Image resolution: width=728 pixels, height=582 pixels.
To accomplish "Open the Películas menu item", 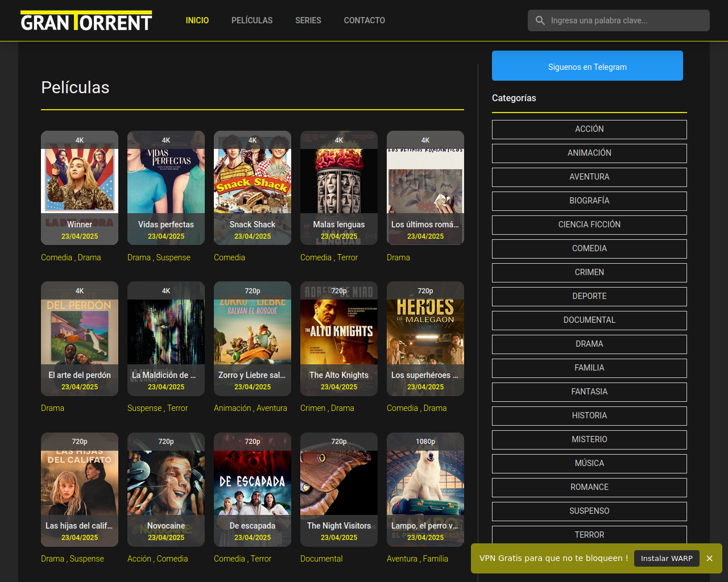I will tap(252, 20).
